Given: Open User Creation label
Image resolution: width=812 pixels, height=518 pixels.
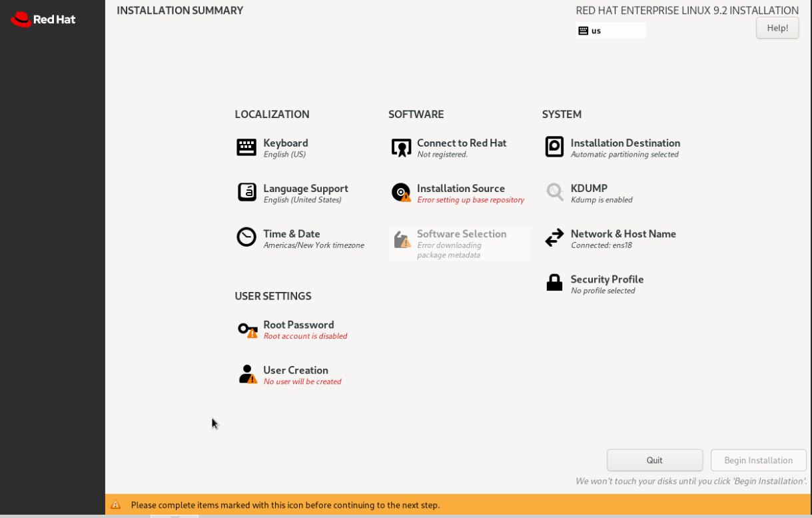Looking at the screenshot, I should tap(296, 370).
